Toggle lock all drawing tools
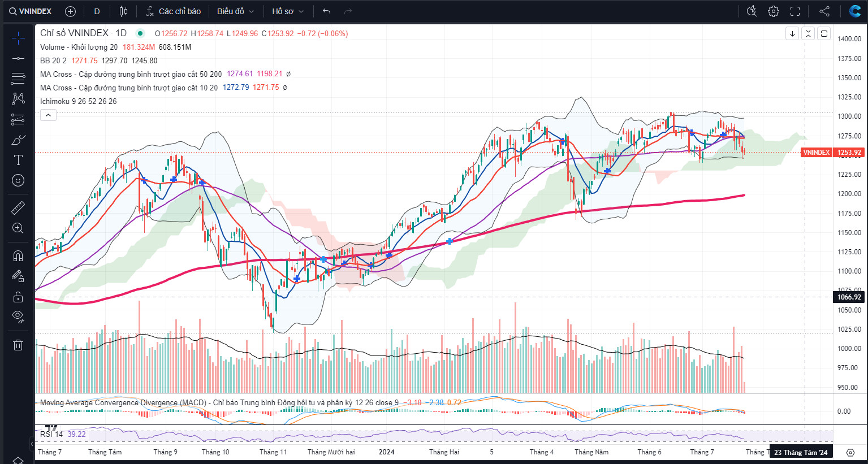The width and height of the screenshot is (868, 464). pyautogui.click(x=18, y=297)
